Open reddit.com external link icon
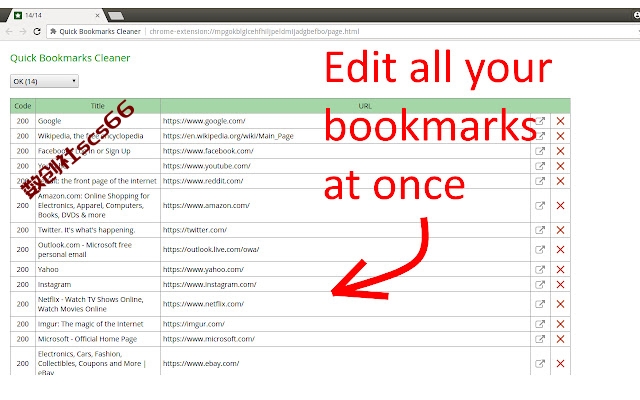Image resolution: width=640 pixels, height=400 pixels. point(540,181)
